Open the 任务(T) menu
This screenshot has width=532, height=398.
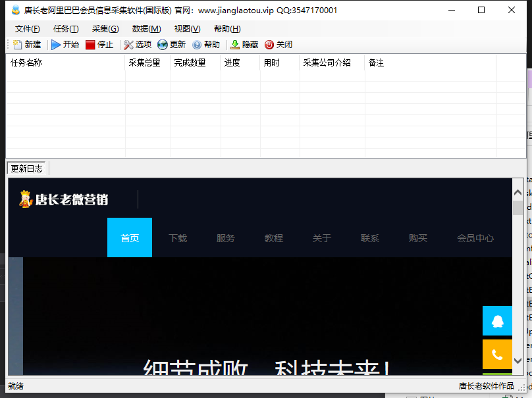click(x=66, y=29)
